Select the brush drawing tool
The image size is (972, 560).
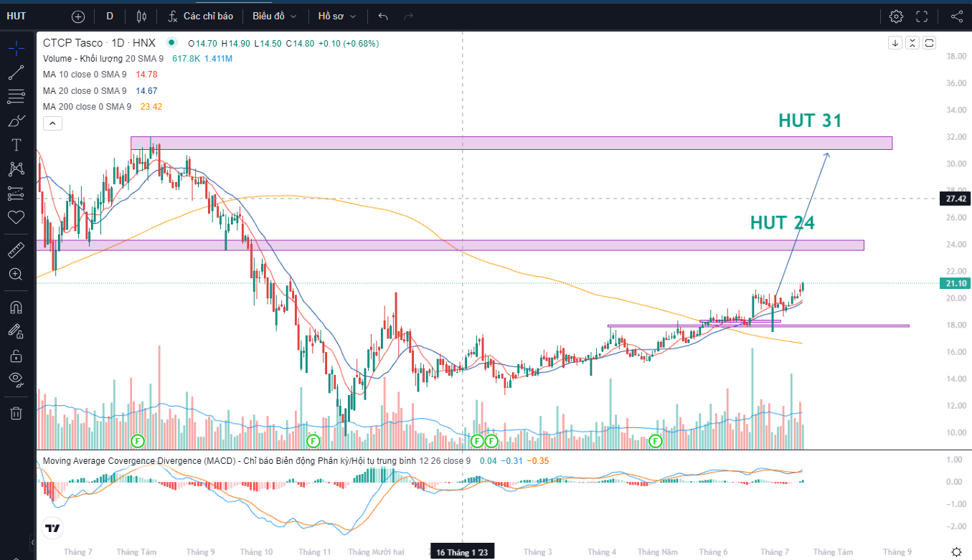(x=16, y=120)
